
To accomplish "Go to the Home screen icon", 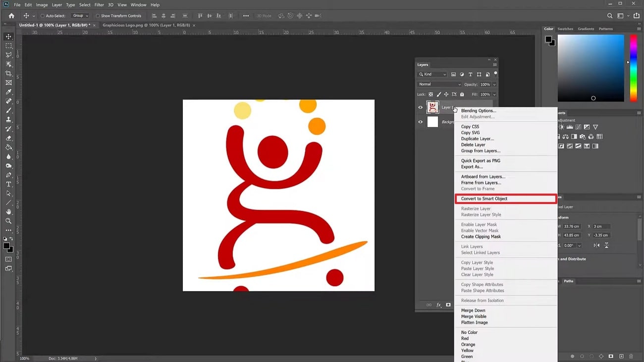I will coord(11,16).
